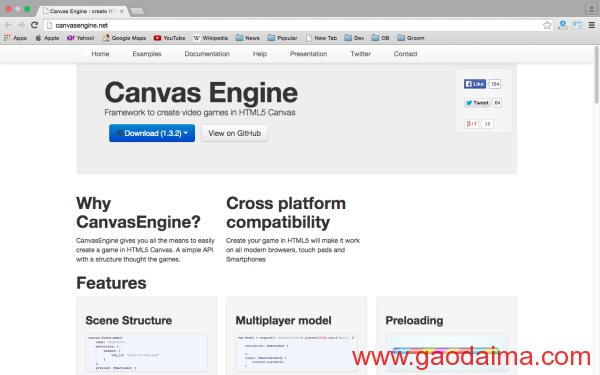Click the Multiplayer model title
Screen dimensions: 600x375
(x=284, y=320)
